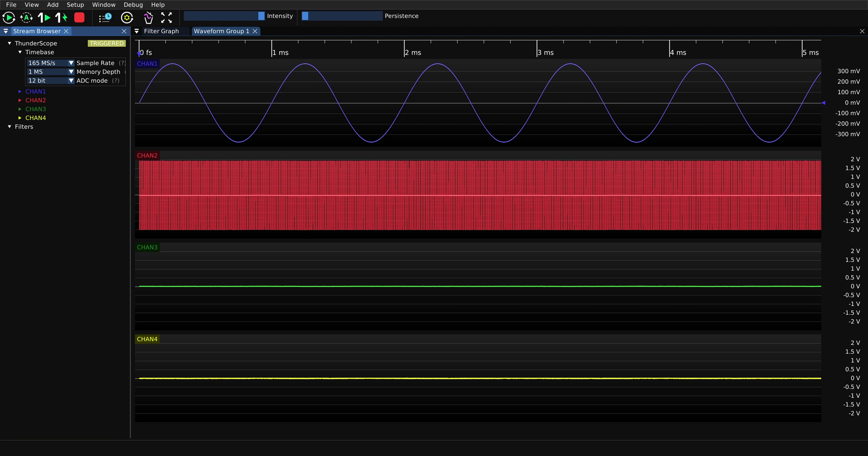
Task: Open the Window menu
Action: click(104, 5)
